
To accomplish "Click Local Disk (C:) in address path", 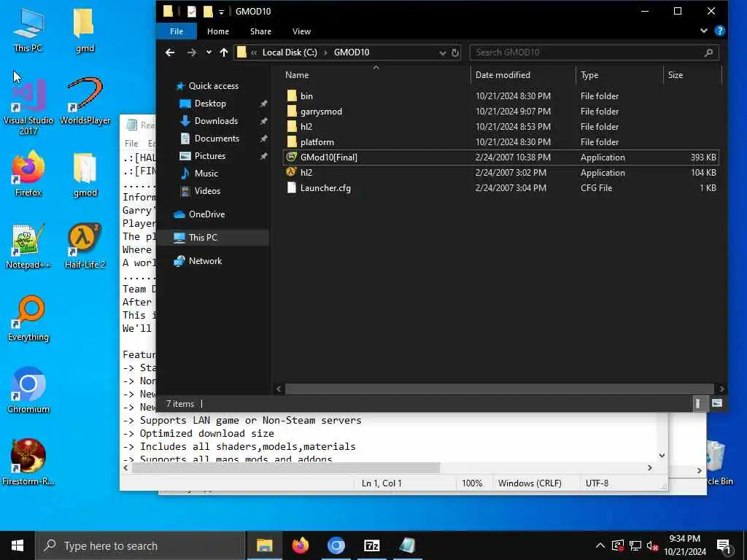I will click(x=290, y=52).
